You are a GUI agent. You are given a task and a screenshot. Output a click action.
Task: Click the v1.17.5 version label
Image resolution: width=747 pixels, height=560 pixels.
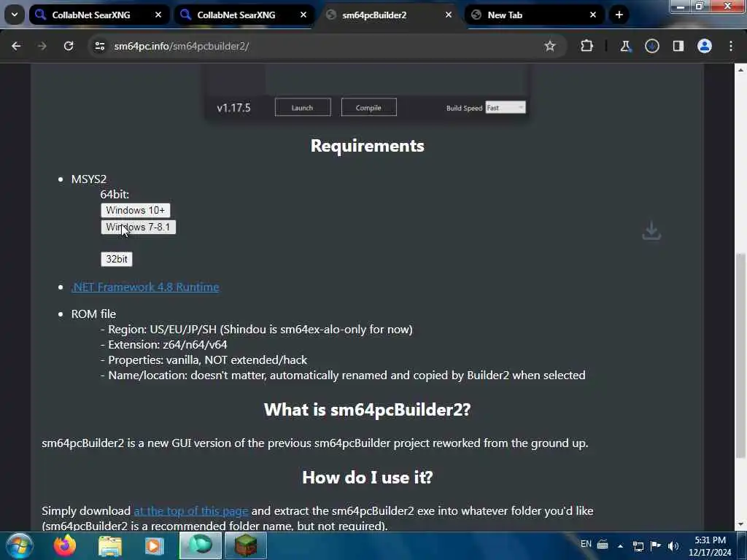pyautogui.click(x=233, y=108)
